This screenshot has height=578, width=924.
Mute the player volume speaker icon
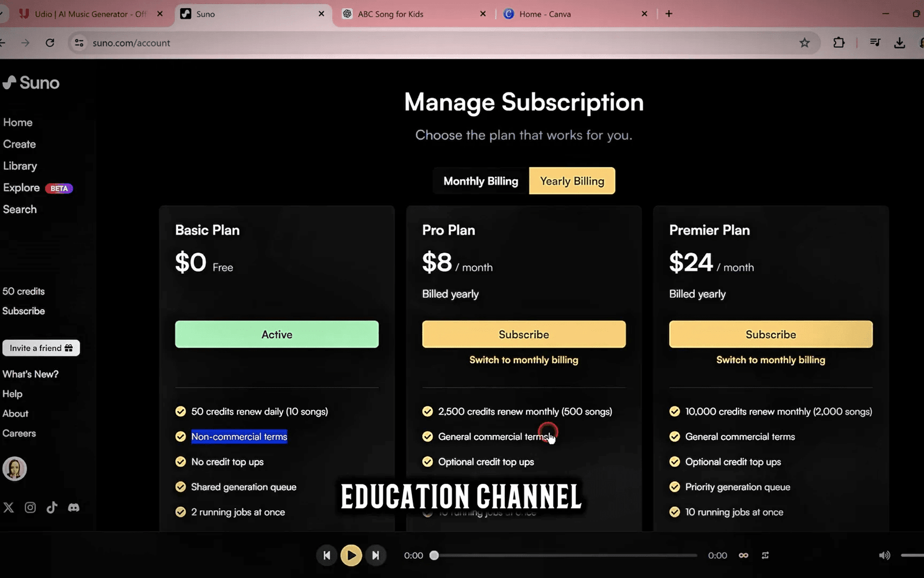point(884,555)
